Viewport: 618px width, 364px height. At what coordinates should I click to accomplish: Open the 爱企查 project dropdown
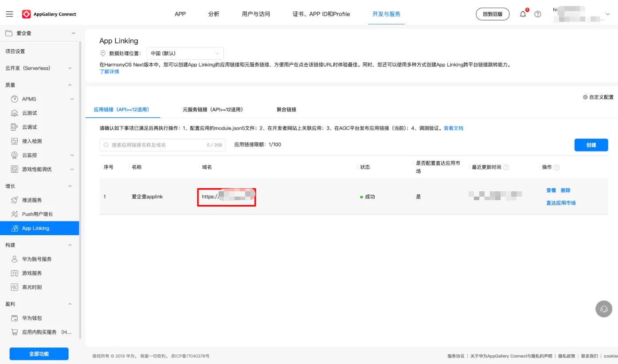74,33
